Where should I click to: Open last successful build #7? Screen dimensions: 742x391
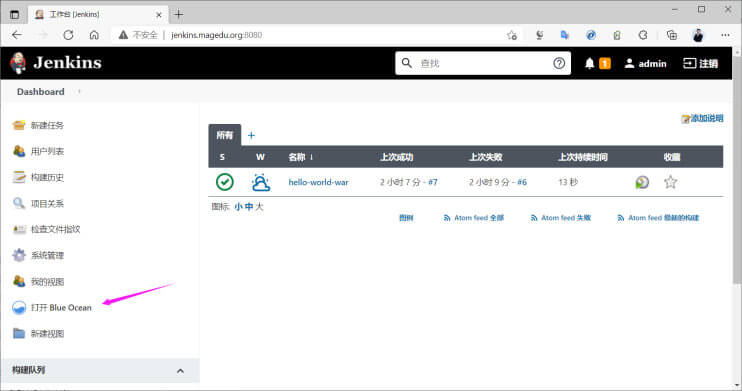pyautogui.click(x=433, y=182)
